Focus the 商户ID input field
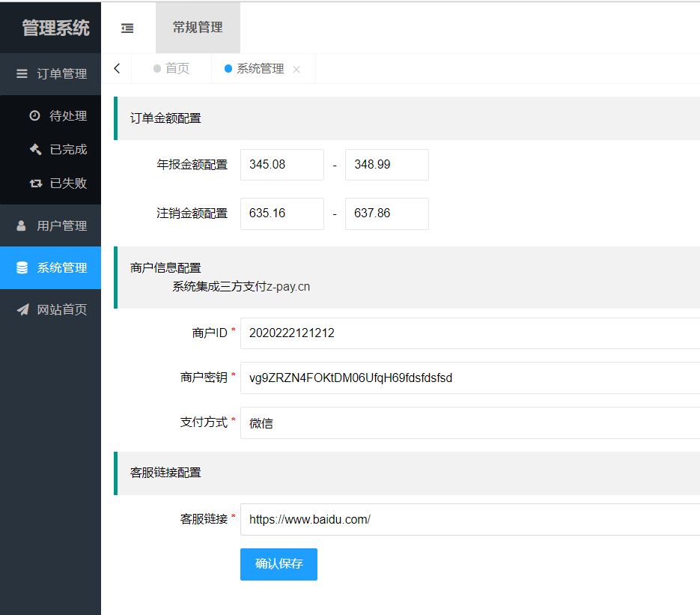Screen dimensions: 700x615 (469, 333)
